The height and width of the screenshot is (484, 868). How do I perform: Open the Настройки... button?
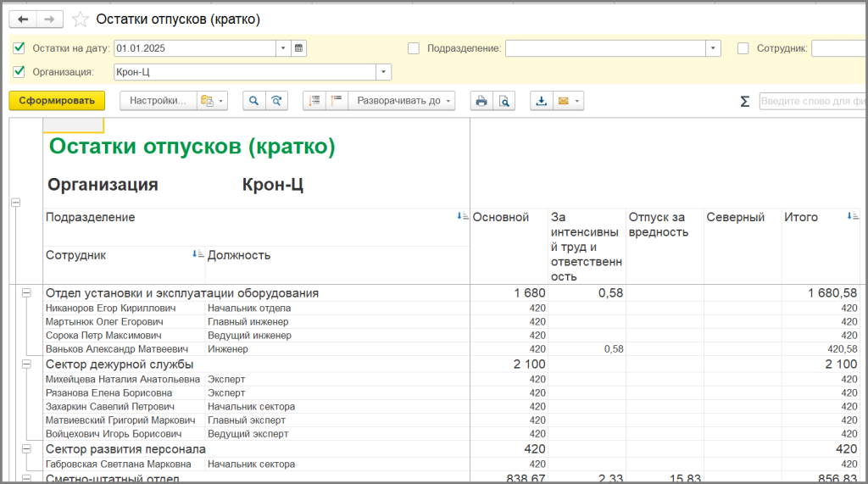coord(158,101)
